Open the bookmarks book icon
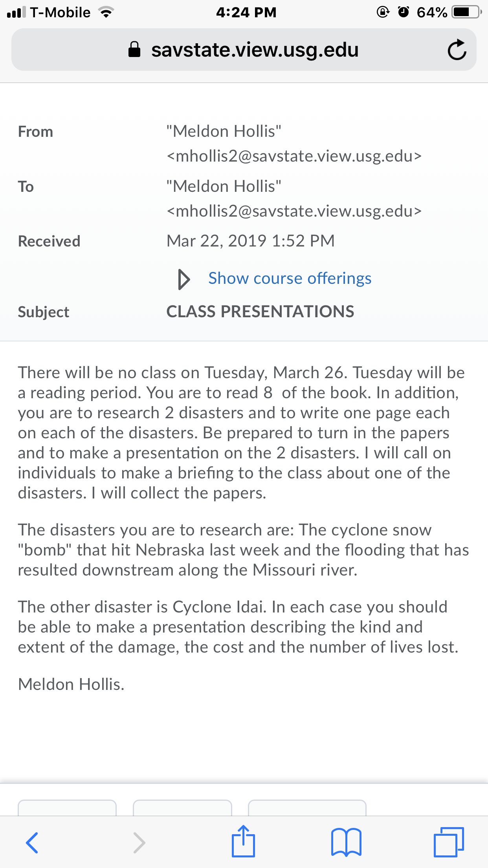The width and height of the screenshot is (488, 868). 346,842
